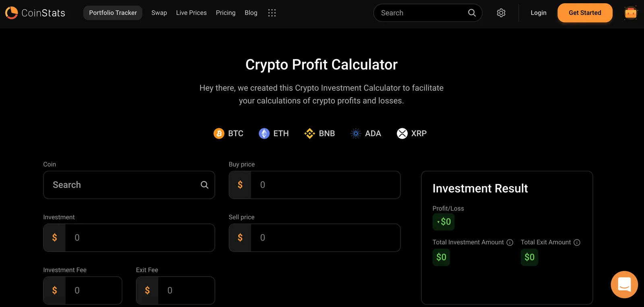Go to Live Prices menu item

click(x=191, y=13)
